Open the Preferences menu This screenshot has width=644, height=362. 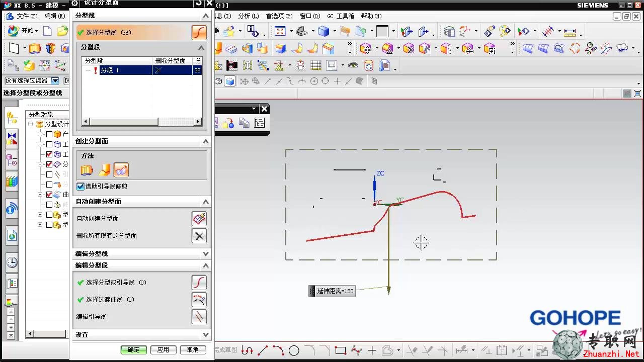coord(279,16)
